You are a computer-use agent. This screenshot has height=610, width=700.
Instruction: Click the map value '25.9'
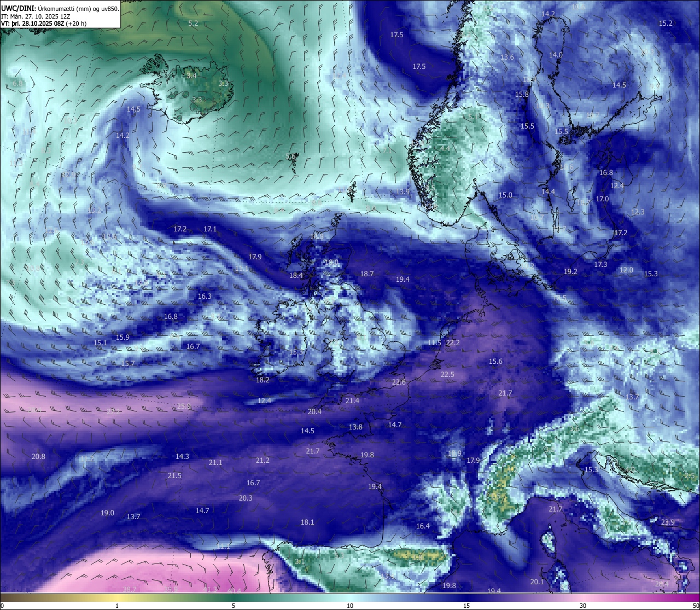tap(184, 406)
